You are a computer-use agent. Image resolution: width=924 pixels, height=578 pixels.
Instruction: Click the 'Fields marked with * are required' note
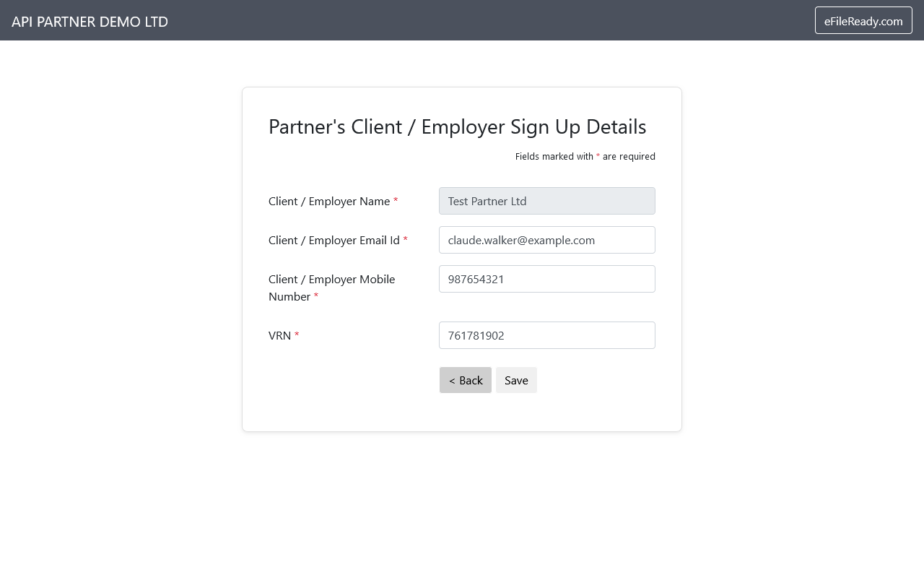[x=585, y=156]
